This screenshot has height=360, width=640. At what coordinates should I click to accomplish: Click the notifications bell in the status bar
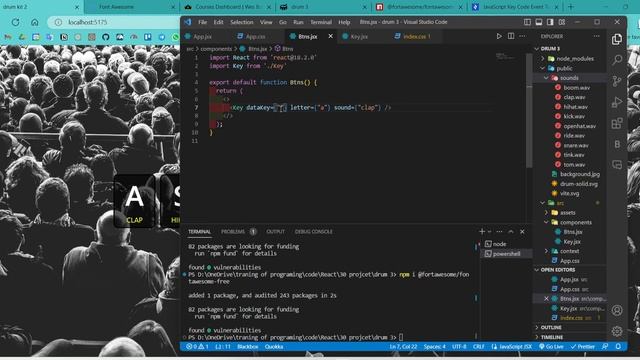point(618,347)
